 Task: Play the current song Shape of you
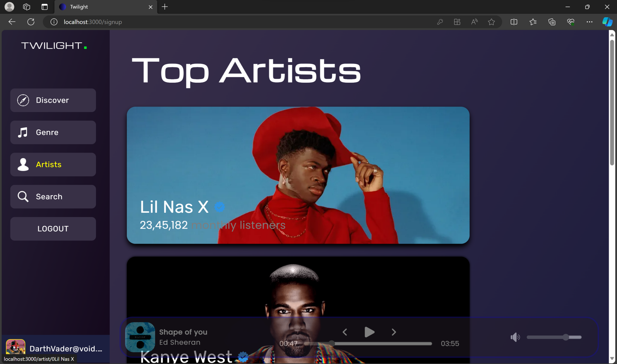[369, 332]
